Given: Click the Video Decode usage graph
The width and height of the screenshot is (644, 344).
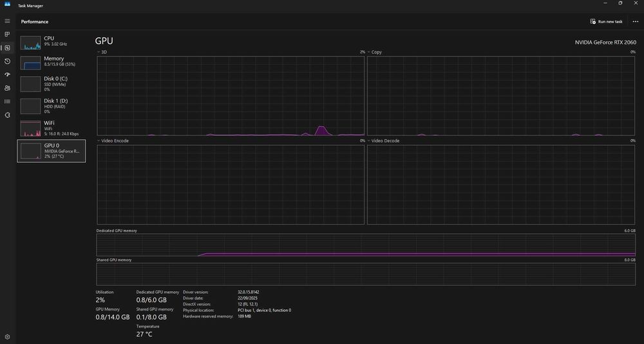Looking at the screenshot, I should (500, 184).
